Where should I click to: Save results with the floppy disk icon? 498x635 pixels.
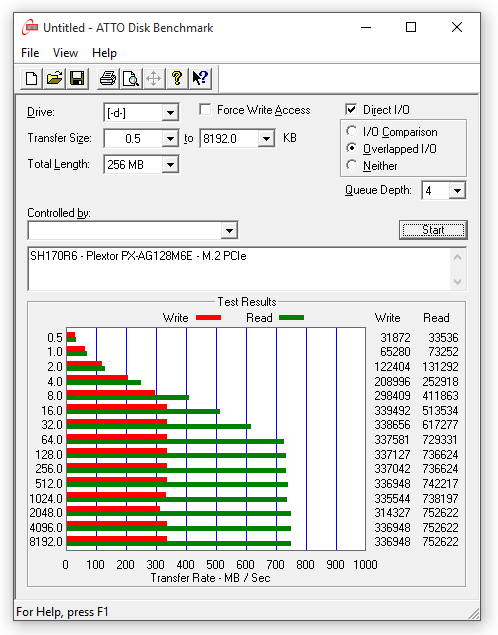click(x=77, y=78)
